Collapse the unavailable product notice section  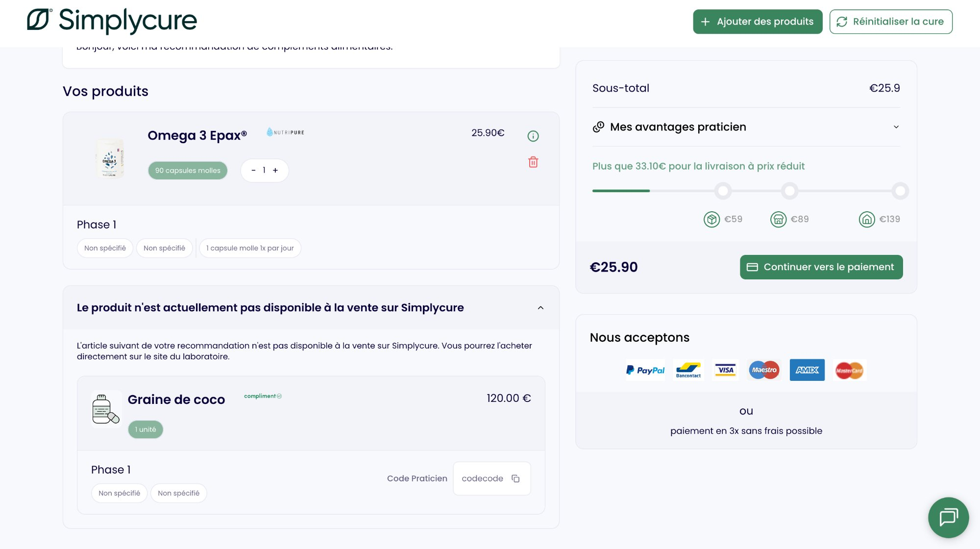(x=540, y=308)
